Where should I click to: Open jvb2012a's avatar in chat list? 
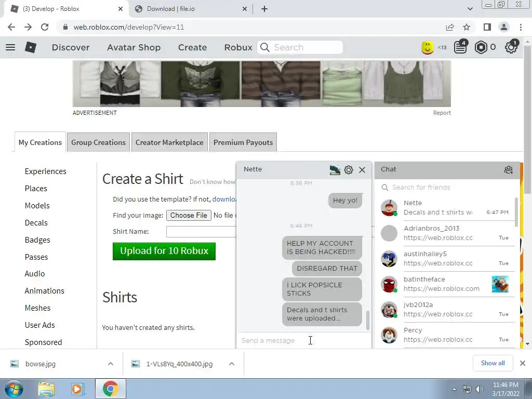pos(389,310)
